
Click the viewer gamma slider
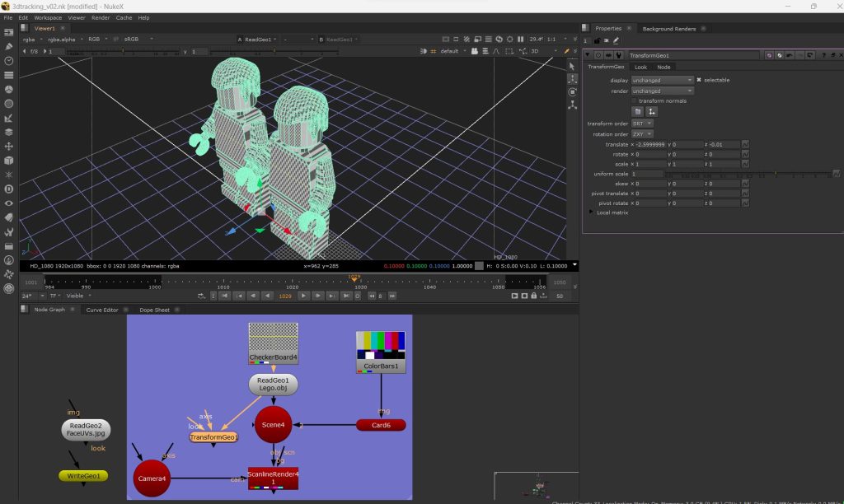point(274,52)
